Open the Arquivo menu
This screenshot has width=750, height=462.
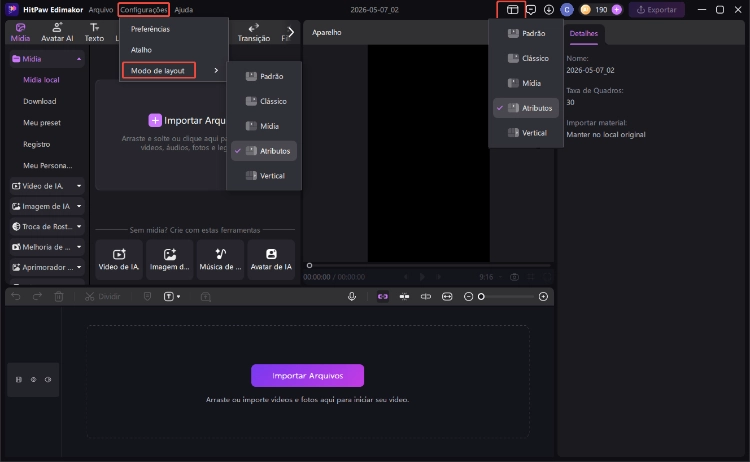pos(100,10)
